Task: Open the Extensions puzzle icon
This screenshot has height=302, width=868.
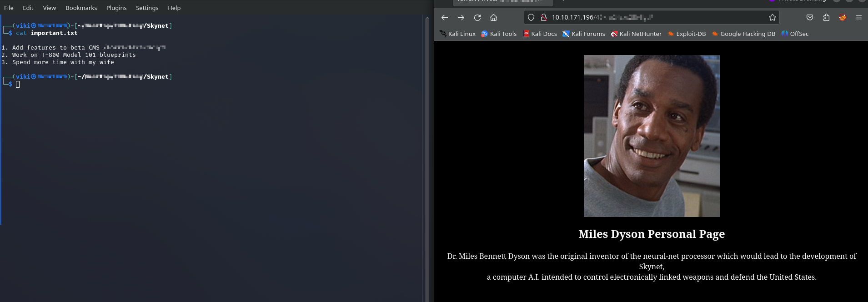Action: (x=826, y=17)
